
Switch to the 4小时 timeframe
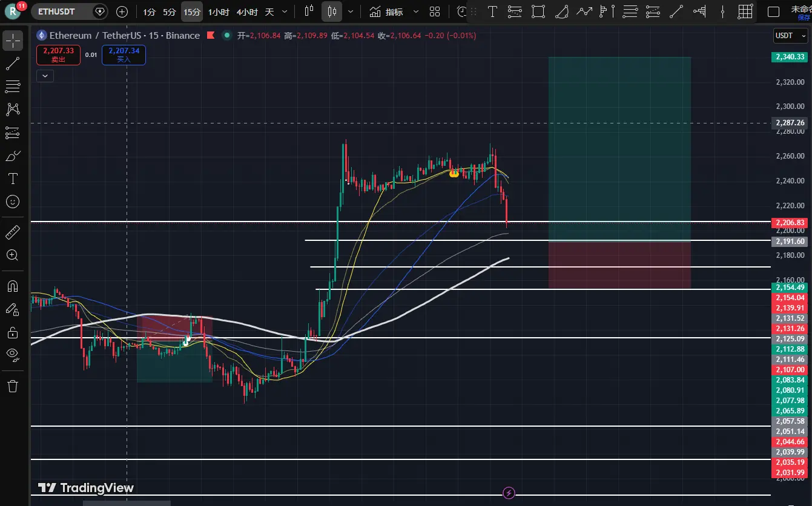click(247, 11)
